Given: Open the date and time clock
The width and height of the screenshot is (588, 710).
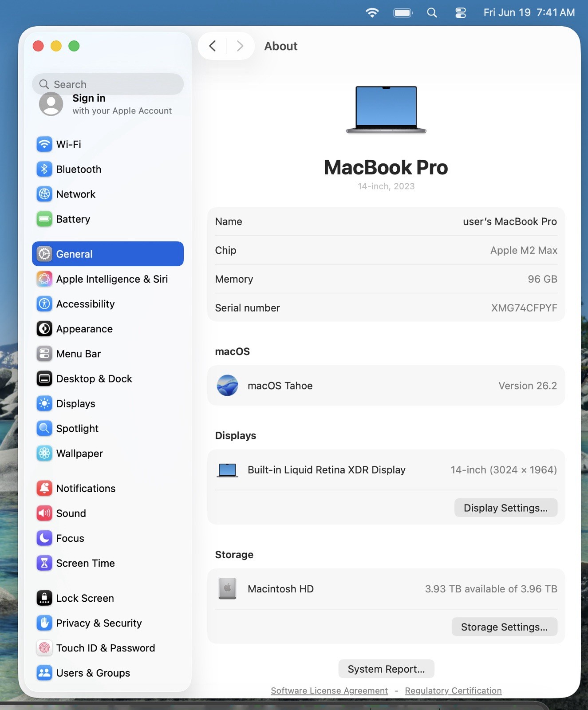Looking at the screenshot, I should [529, 12].
